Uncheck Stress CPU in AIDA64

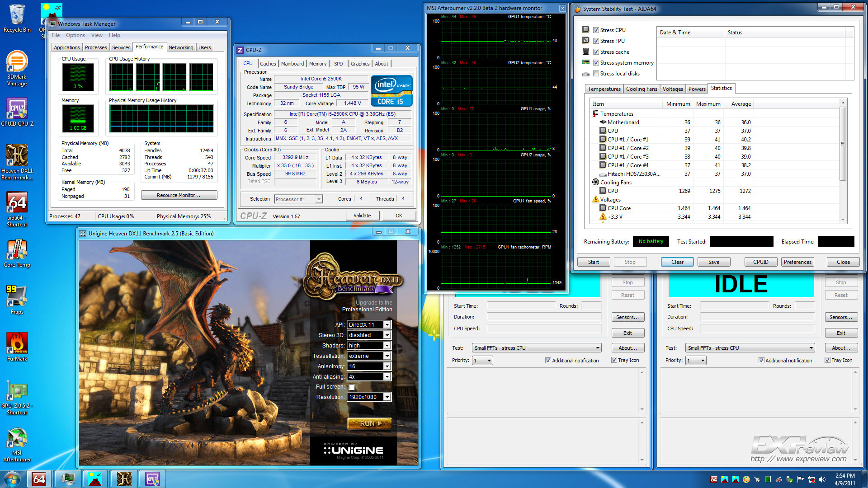596,30
